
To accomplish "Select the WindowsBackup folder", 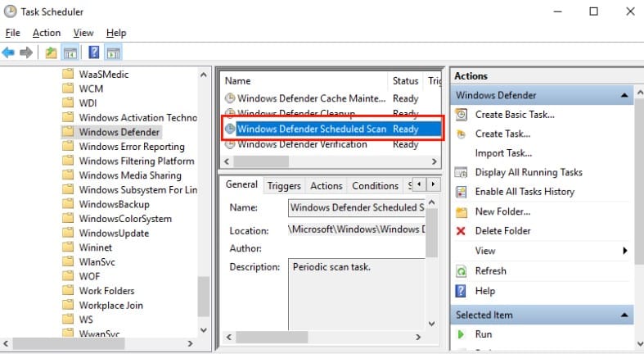I will 115,204.
